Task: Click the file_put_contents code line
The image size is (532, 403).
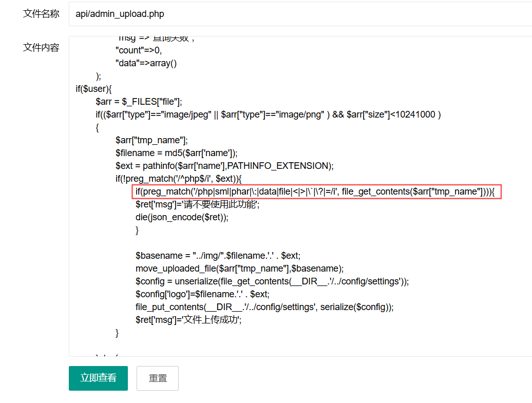Action: 264,307
